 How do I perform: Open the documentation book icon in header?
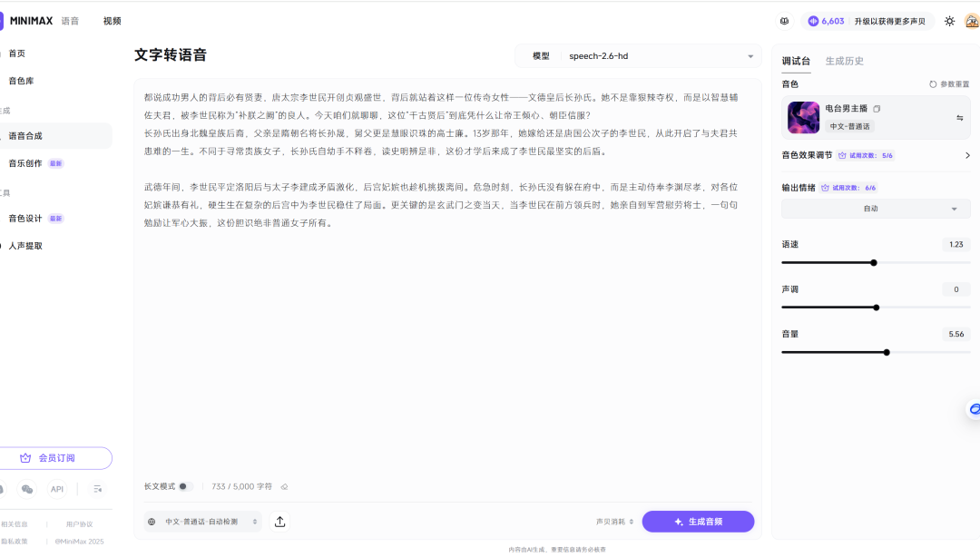[x=784, y=21]
